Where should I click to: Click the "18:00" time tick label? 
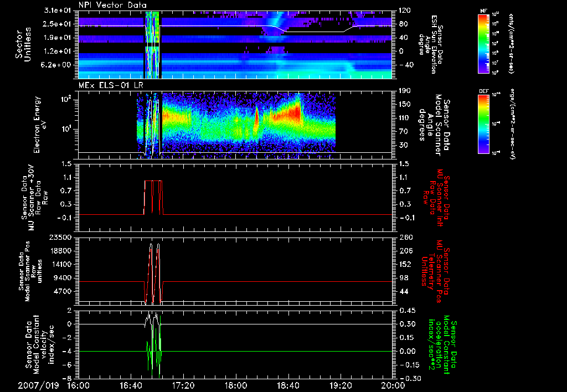coord(236,385)
